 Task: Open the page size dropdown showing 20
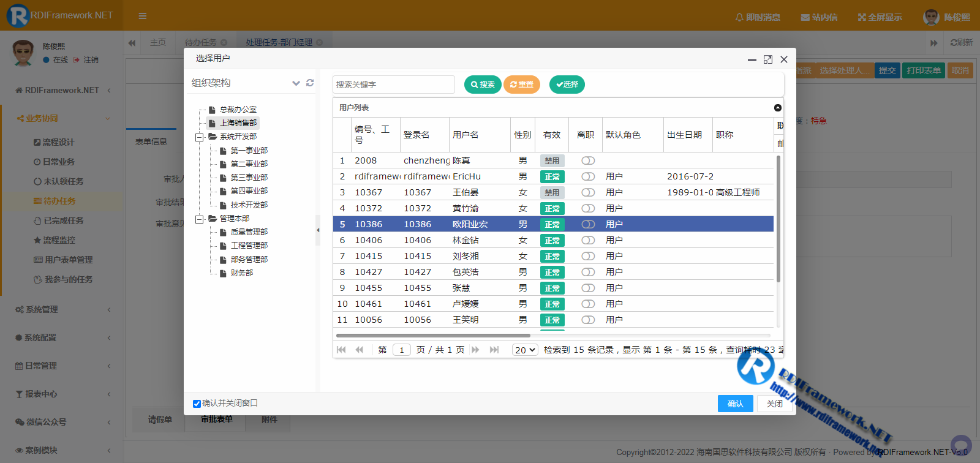pyautogui.click(x=525, y=350)
